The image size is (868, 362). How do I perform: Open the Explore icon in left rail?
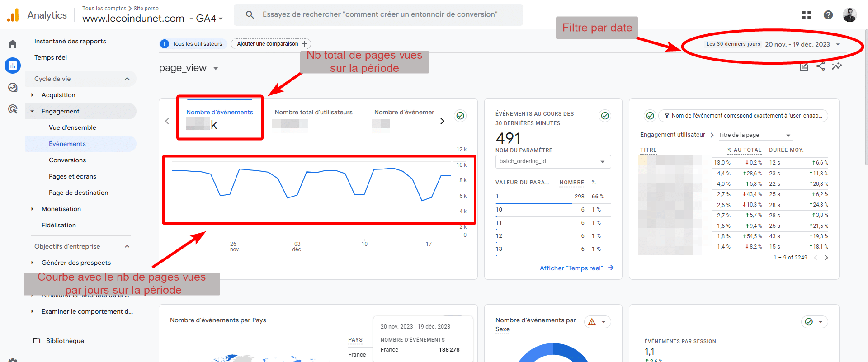(x=13, y=87)
